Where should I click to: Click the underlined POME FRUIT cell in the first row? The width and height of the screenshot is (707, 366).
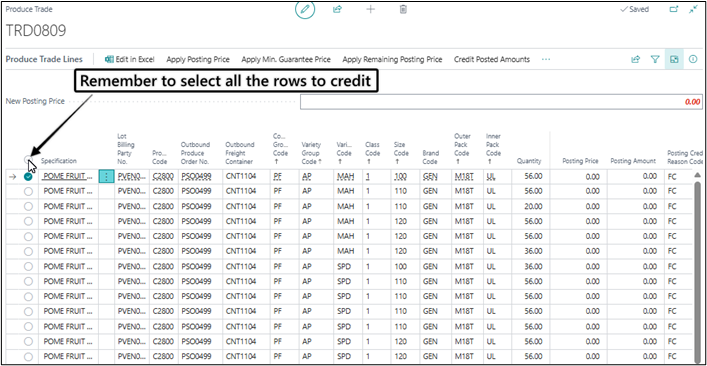tap(68, 176)
